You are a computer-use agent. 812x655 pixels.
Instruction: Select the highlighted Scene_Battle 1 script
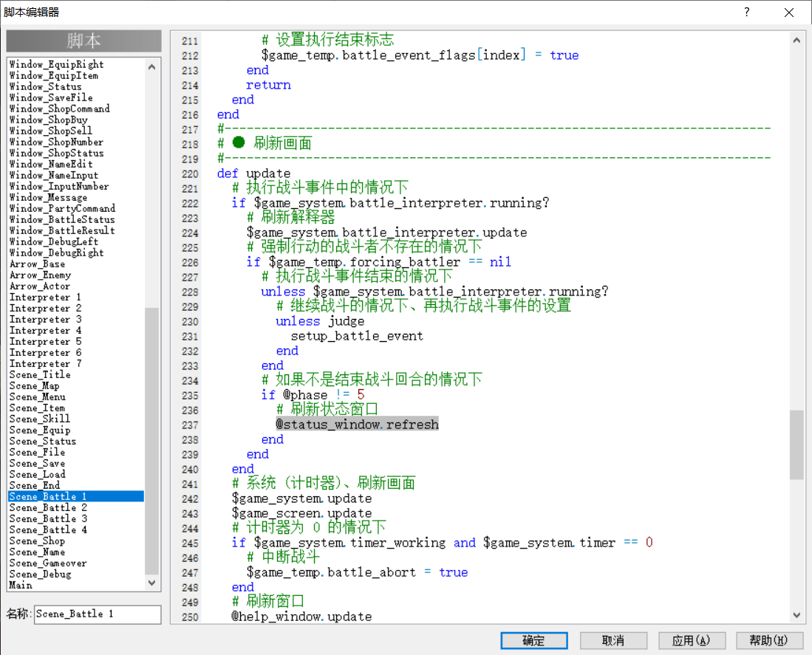[x=76, y=497]
